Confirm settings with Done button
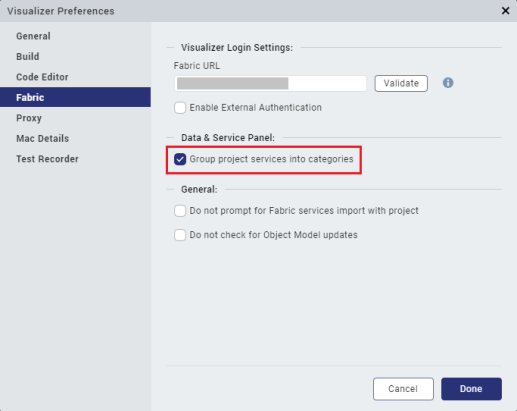The height and width of the screenshot is (411, 517). 471,389
